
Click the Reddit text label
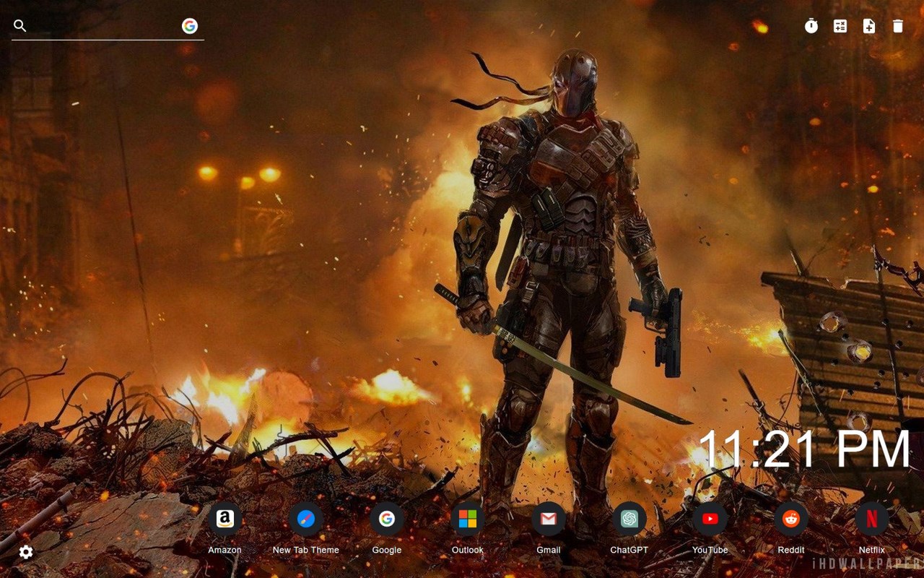pyautogui.click(x=791, y=550)
